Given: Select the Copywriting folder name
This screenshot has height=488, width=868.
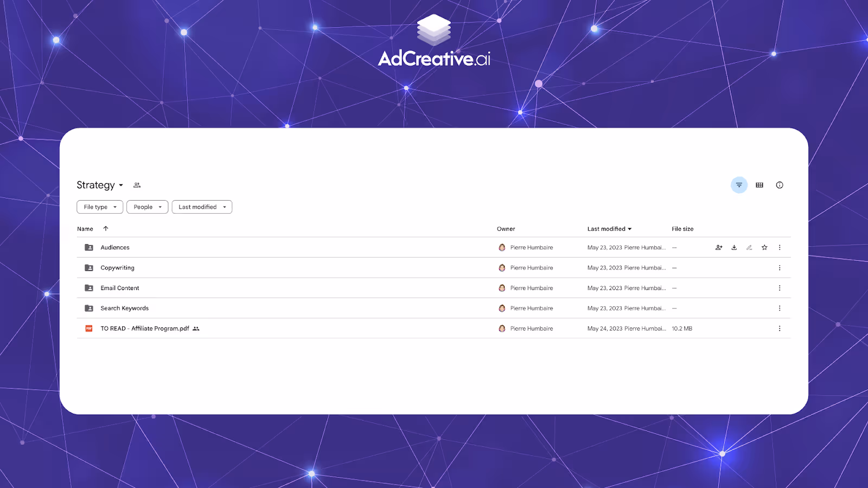Looking at the screenshot, I should (117, 268).
